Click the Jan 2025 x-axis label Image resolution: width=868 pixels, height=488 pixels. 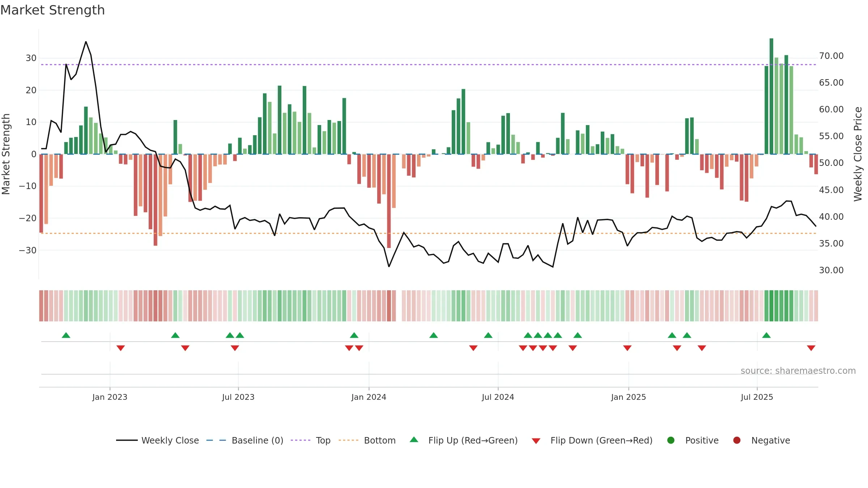(x=629, y=397)
